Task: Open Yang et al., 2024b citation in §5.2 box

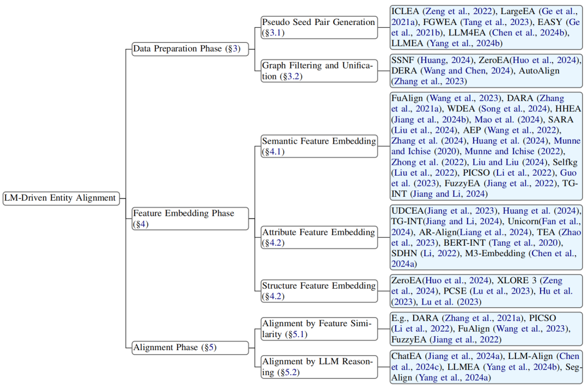Action: point(522,367)
